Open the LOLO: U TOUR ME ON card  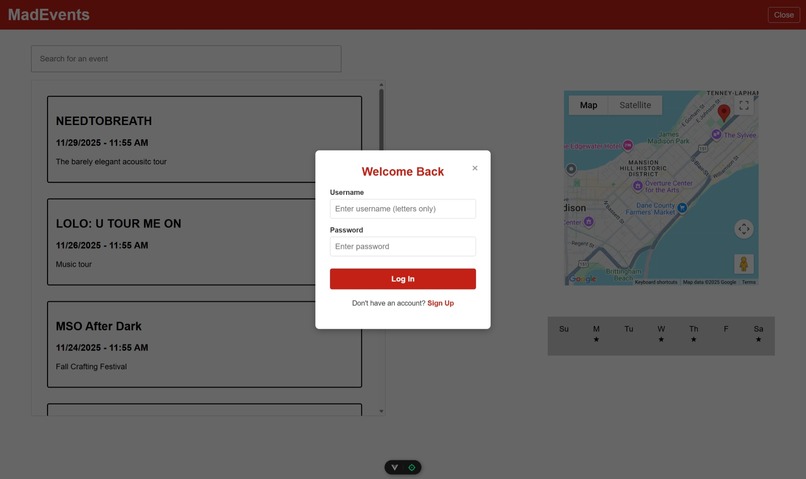205,242
